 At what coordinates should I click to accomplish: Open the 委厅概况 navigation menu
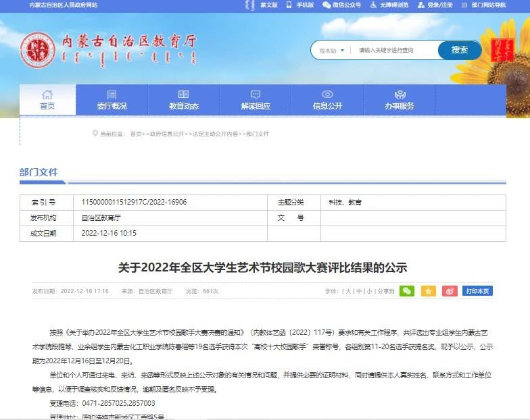(x=112, y=100)
